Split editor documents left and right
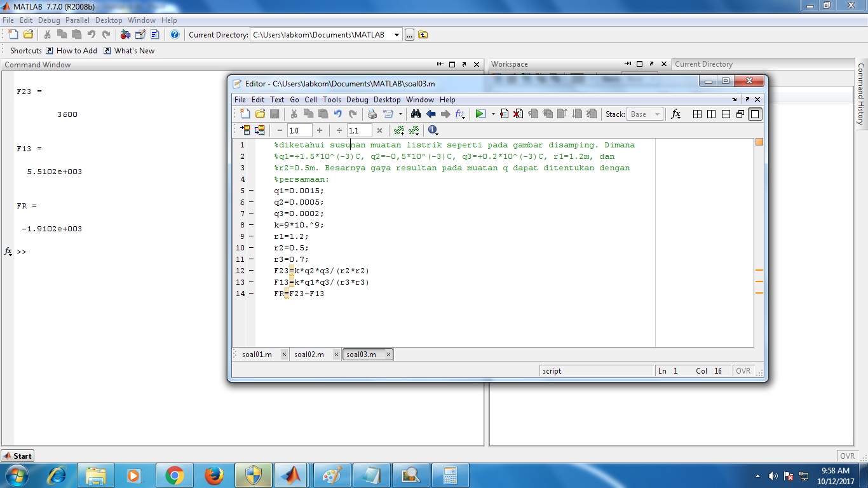This screenshot has width=868, height=488. [x=711, y=114]
